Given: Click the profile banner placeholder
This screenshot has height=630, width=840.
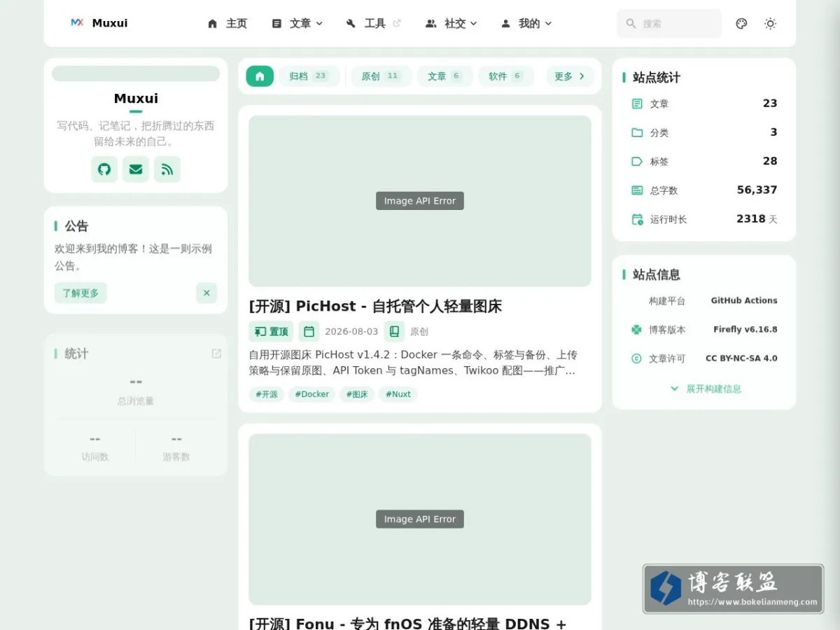Looking at the screenshot, I should pos(136,73).
